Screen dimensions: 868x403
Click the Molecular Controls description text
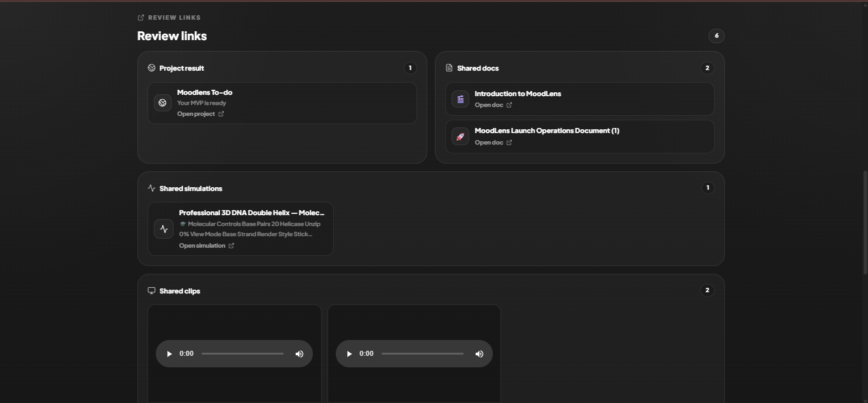pos(250,229)
